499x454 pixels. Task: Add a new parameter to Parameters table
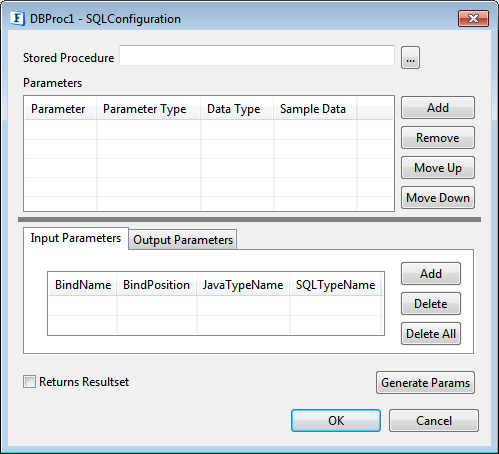coord(438,108)
